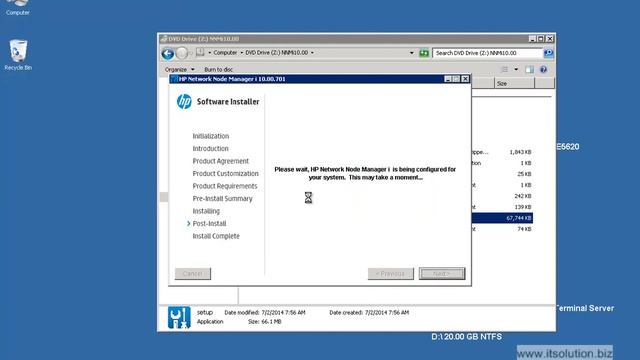Viewport: 640px width, 360px height.
Task: Open the Computer desktop icon
Action: tap(18, 8)
